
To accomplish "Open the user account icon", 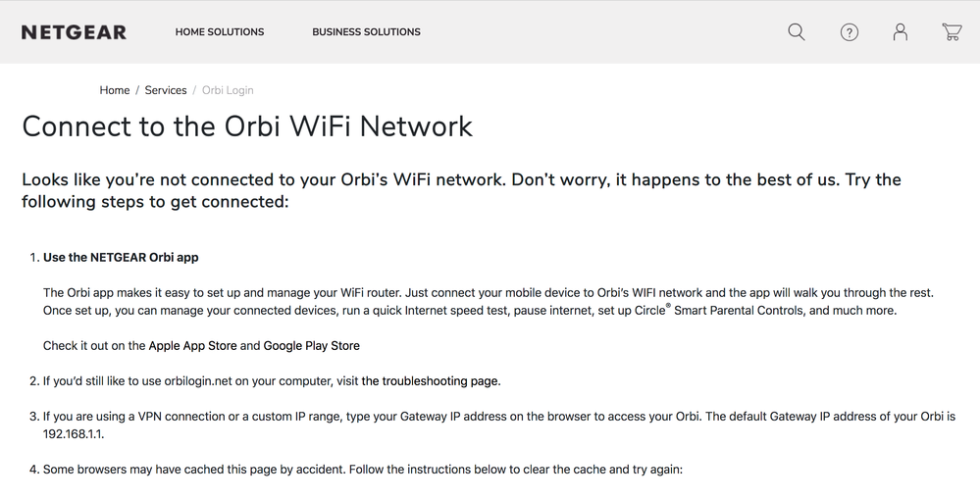I will pos(901,32).
